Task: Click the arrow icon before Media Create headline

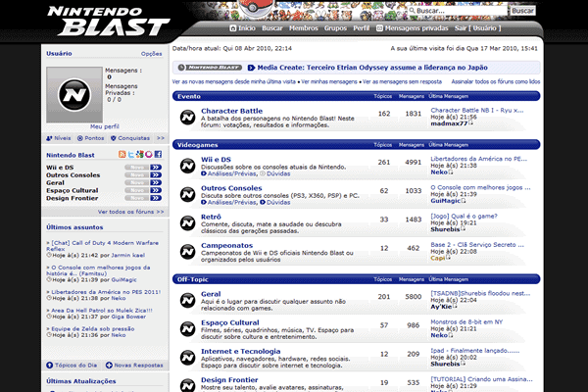Action: point(251,68)
